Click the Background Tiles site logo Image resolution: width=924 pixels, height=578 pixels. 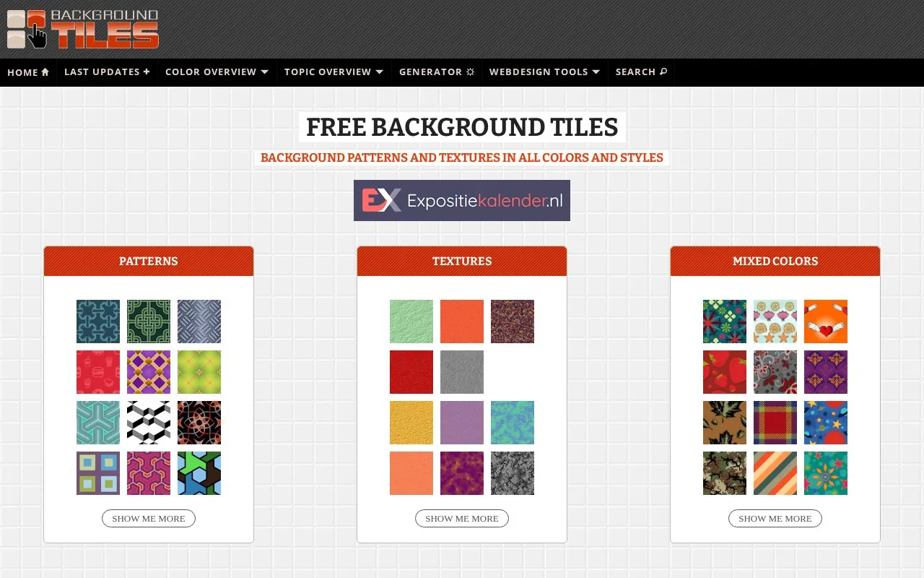(82, 29)
